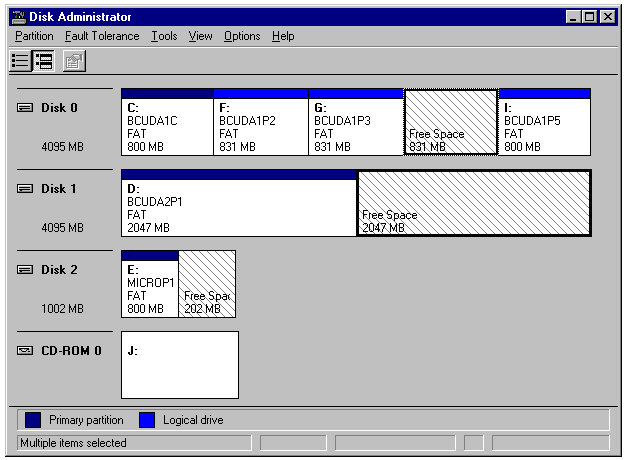Screen dimensions: 627x460
Task: Click the Disk 0 drive icon
Action: pos(26,108)
